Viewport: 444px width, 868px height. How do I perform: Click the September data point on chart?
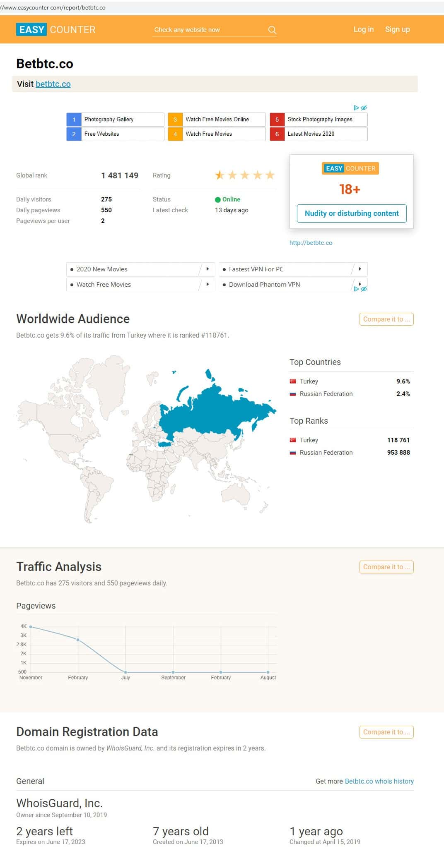click(173, 672)
